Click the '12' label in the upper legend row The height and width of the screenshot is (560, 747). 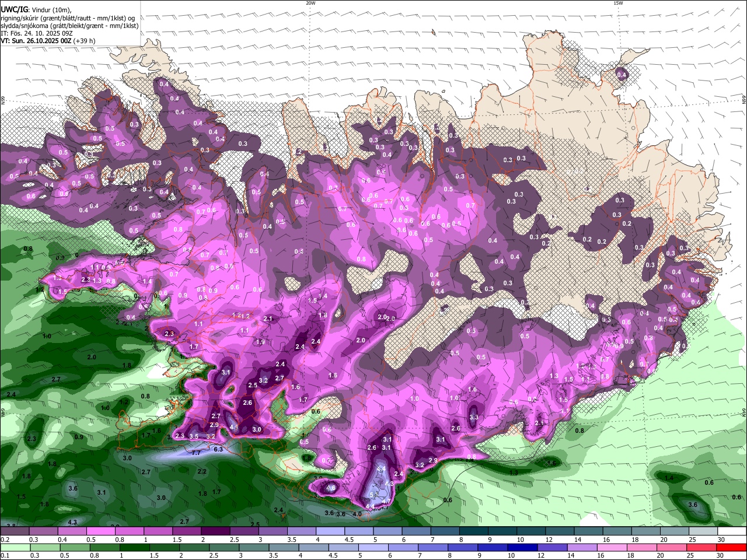(549, 540)
